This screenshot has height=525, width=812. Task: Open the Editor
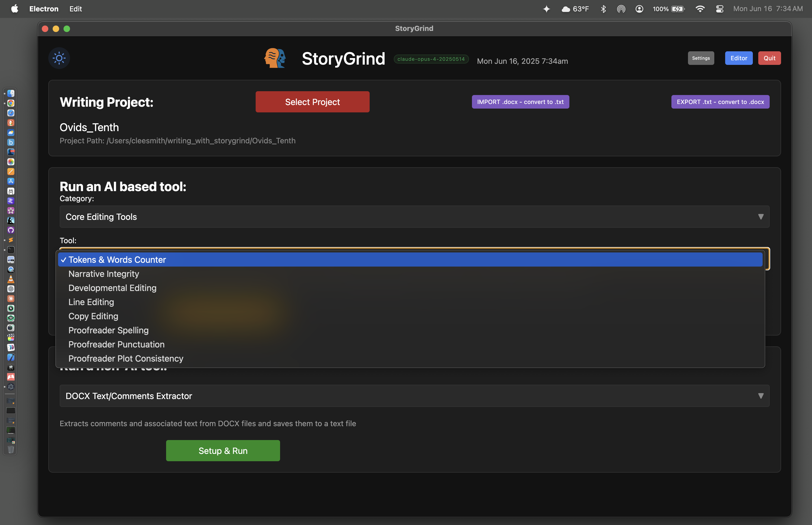point(738,58)
